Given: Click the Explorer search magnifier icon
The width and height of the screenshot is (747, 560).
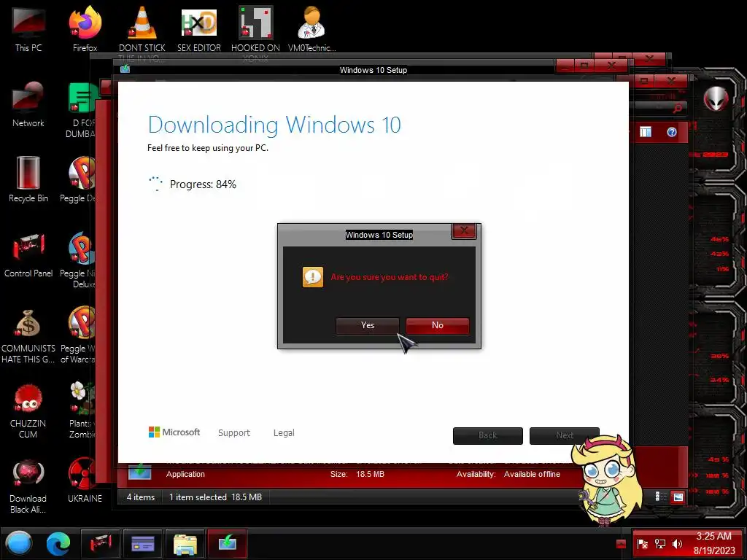Looking at the screenshot, I should pos(678,109).
